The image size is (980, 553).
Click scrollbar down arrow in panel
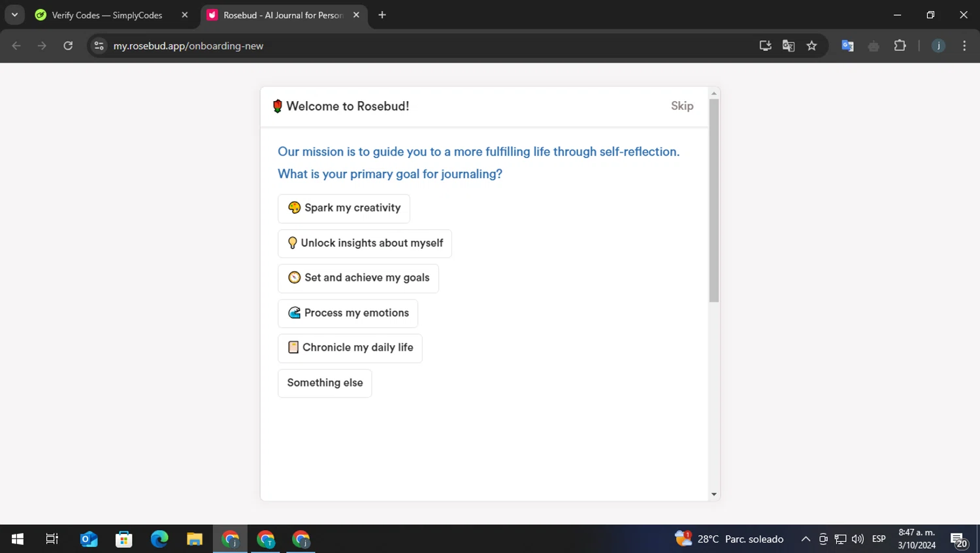pos(714,494)
